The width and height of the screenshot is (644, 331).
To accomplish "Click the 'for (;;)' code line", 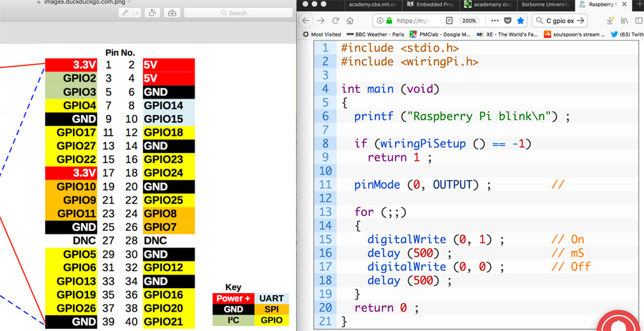I will (380, 212).
